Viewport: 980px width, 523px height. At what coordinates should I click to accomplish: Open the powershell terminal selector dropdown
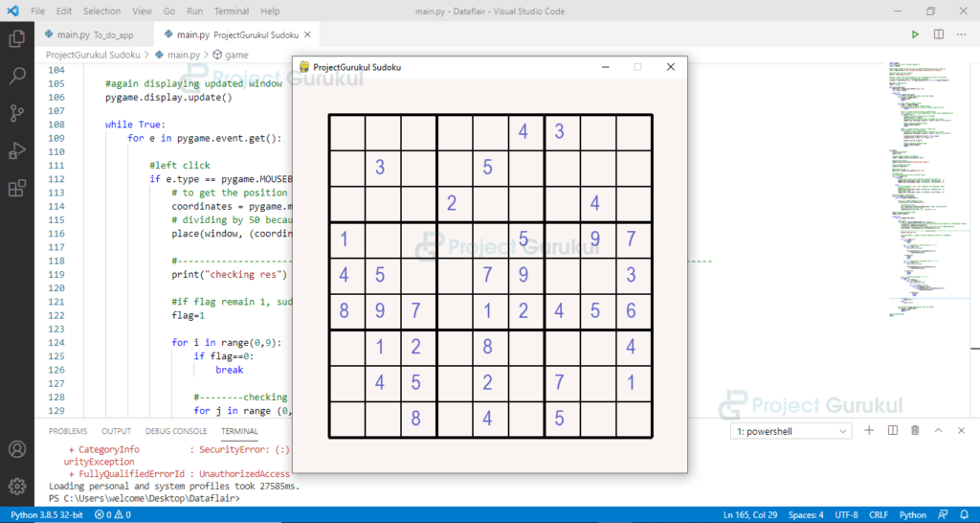tap(791, 431)
